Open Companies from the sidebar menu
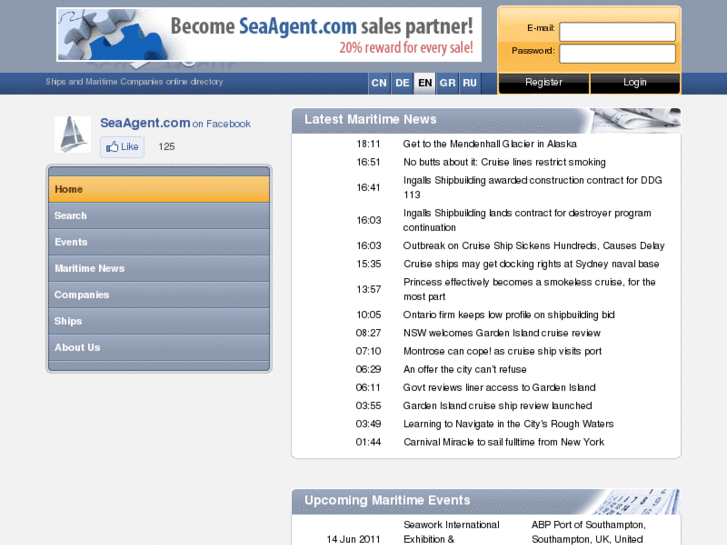727x545 pixels. pyautogui.click(x=159, y=295)
